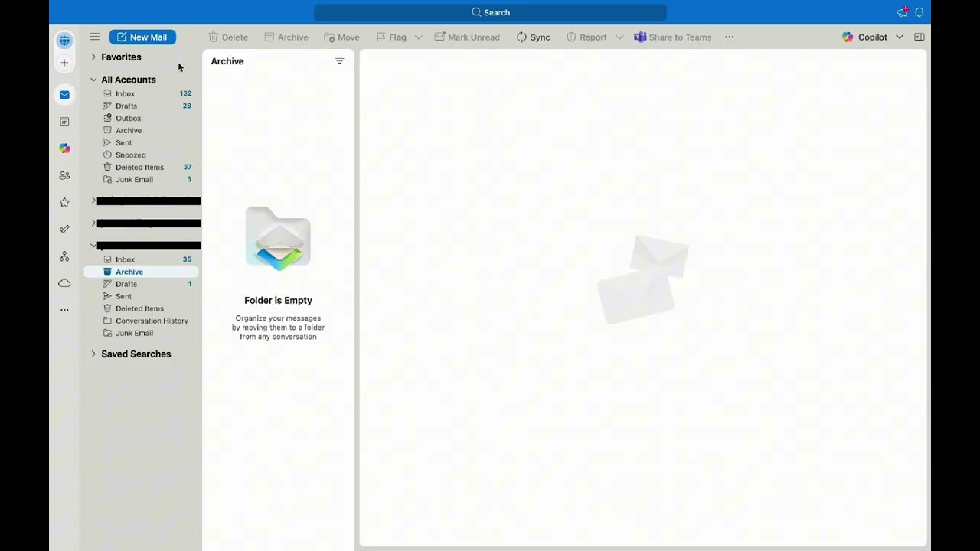Open the To Do checkmark icon
Image resolution: width=980 pixels, height=551 pixels.
[x=64, y=229]
